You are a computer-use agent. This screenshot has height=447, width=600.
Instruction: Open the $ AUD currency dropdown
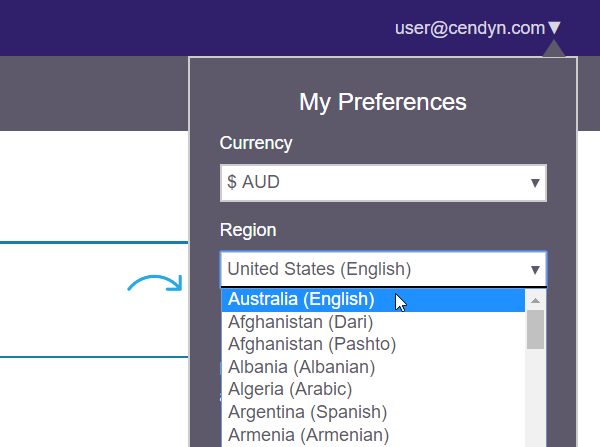click(x=383, y=183)
